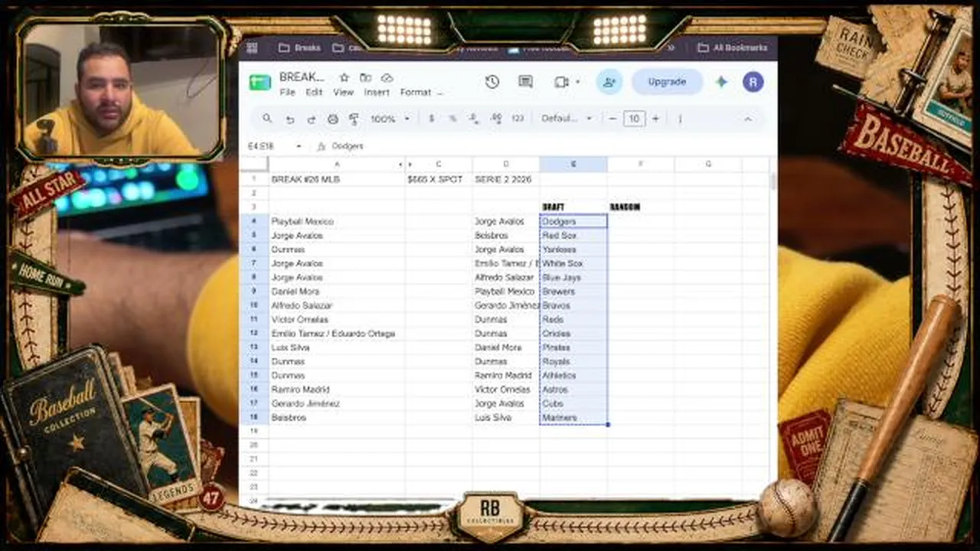Star the BREAK spreadsheet
Viewport: 980px width, 551px height.
(345, 77)
